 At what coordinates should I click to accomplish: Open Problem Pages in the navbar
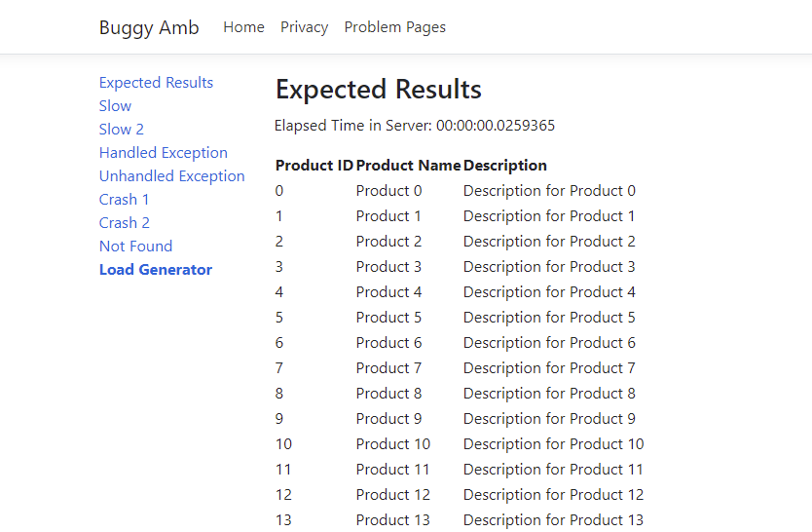tap(394, 27)
